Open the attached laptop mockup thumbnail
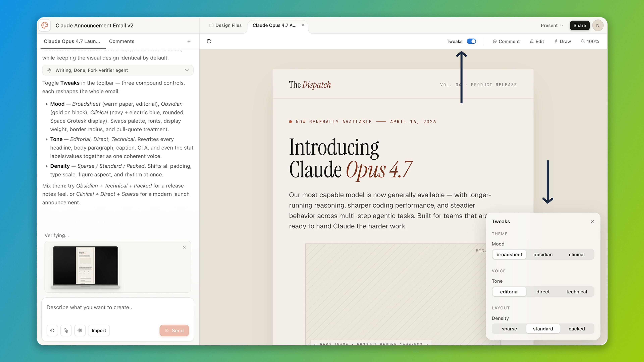Image resolution: width=644 pixels, height=362 pixels. coord(86,267)
